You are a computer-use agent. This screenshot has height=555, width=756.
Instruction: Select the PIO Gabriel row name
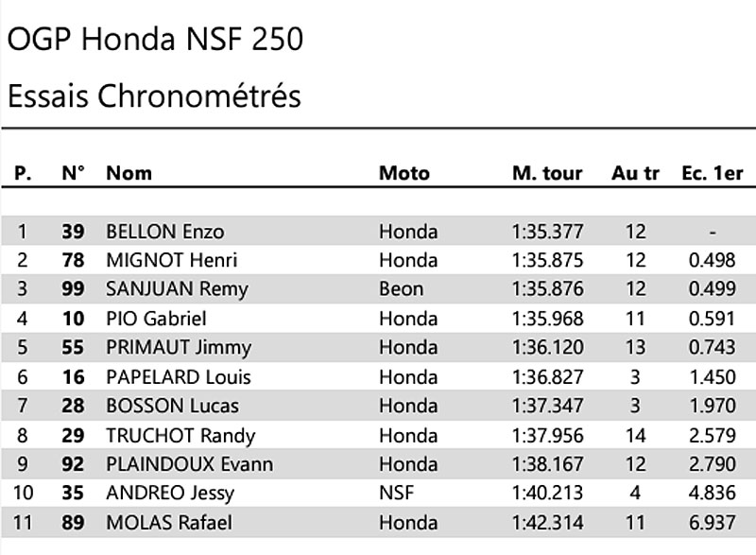click(x=156, y=319)
